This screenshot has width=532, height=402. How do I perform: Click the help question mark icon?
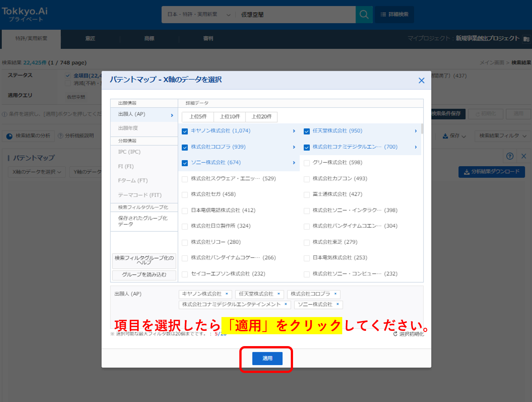(x=510, y=156)
